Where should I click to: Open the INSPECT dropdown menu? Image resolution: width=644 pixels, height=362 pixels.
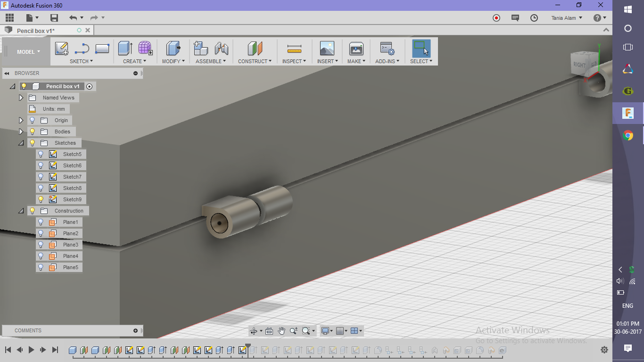click(x=294, y=61)
